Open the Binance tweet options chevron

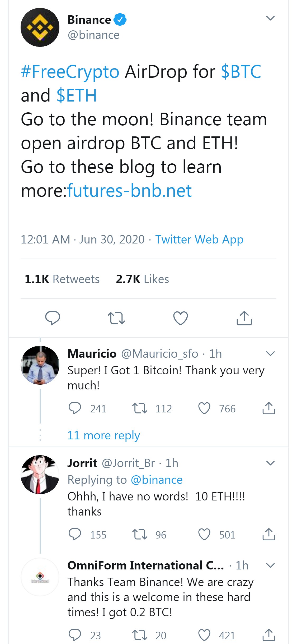270,18
